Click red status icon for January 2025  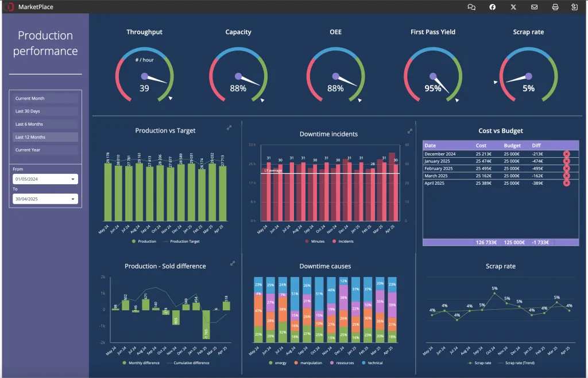click(x=566, y=161)
